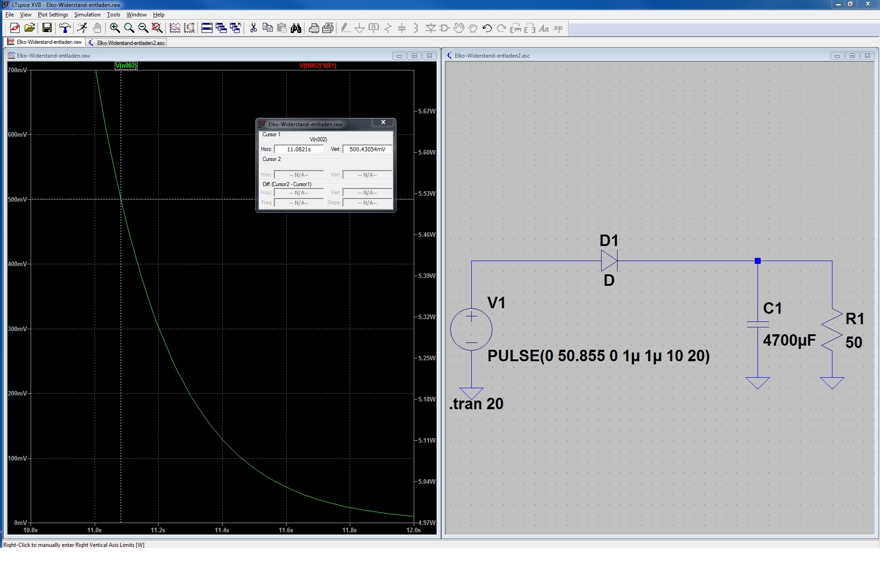Image resolution: width=880 pixels, height=588 pixels.
Task: Select the Place Resistor tool
Action: tap(388, 28)
